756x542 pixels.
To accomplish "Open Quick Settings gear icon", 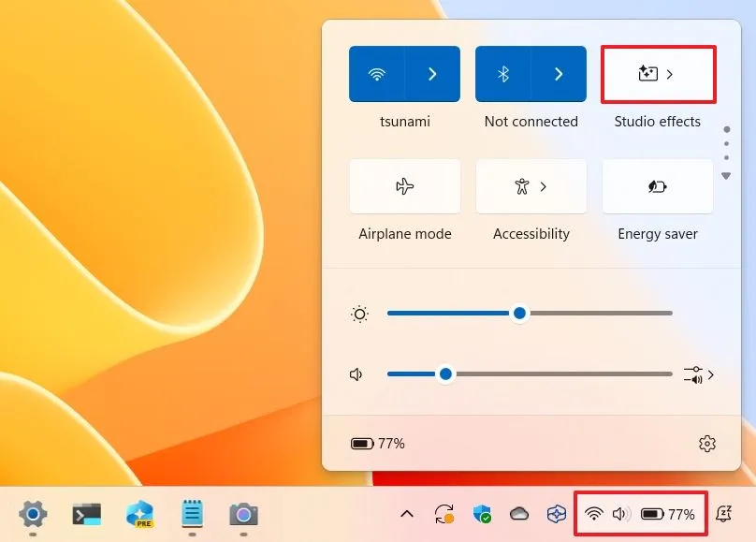I will coord(707,443).
